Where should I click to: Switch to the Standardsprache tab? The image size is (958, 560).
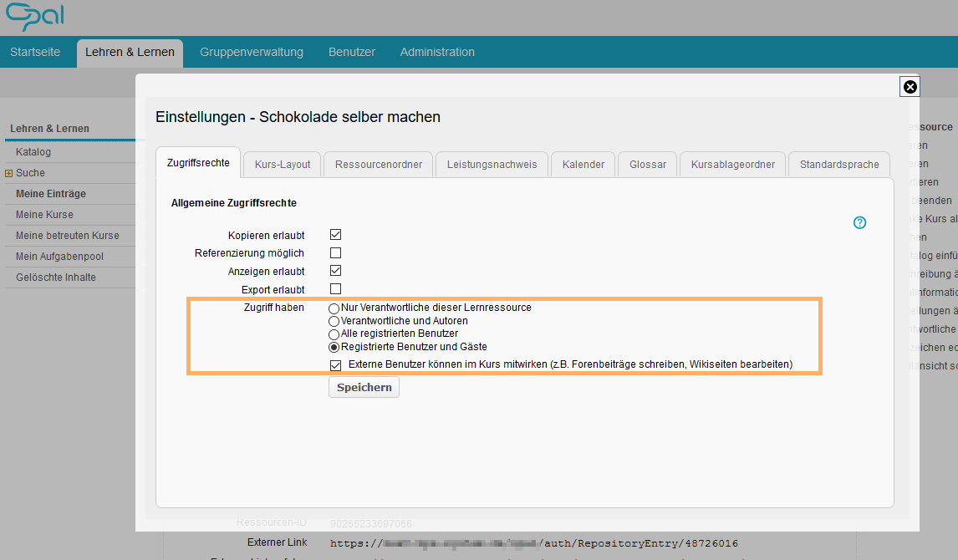pos(838,164)
